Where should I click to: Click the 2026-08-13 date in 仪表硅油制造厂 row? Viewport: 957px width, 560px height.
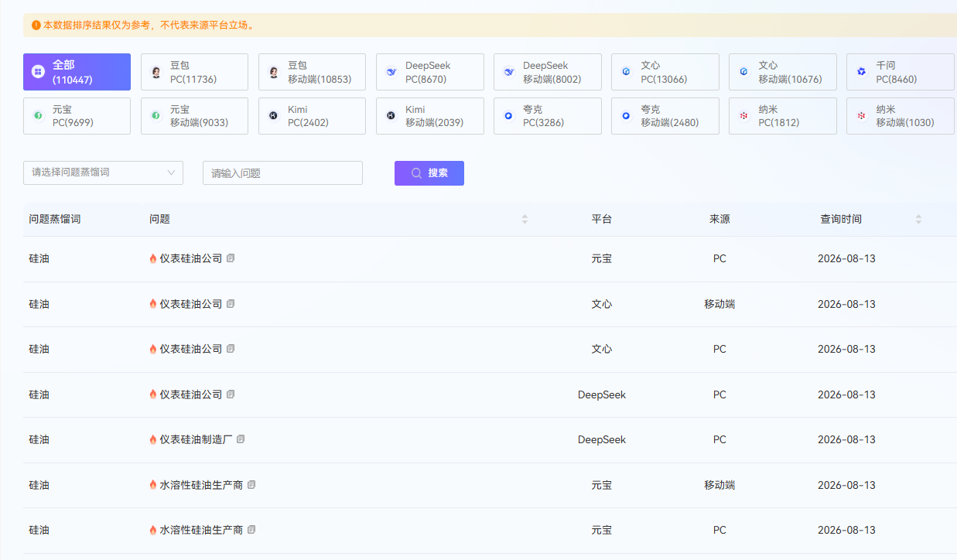pyautogui.click(x=846, y=439)
